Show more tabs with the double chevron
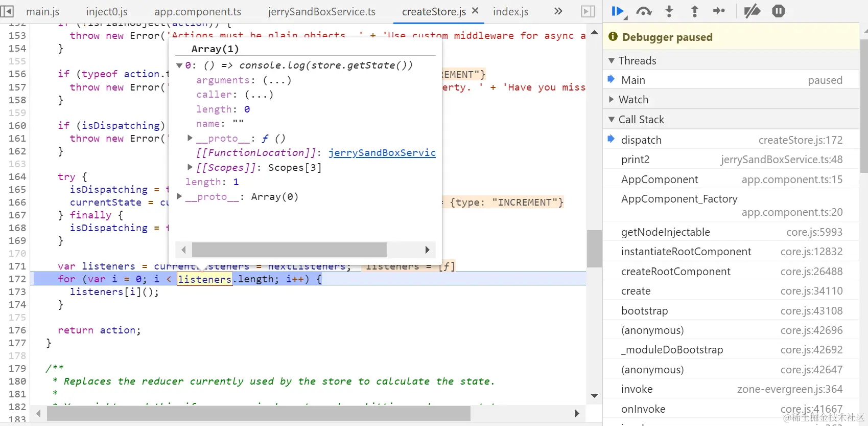 (x=558, y=11)
